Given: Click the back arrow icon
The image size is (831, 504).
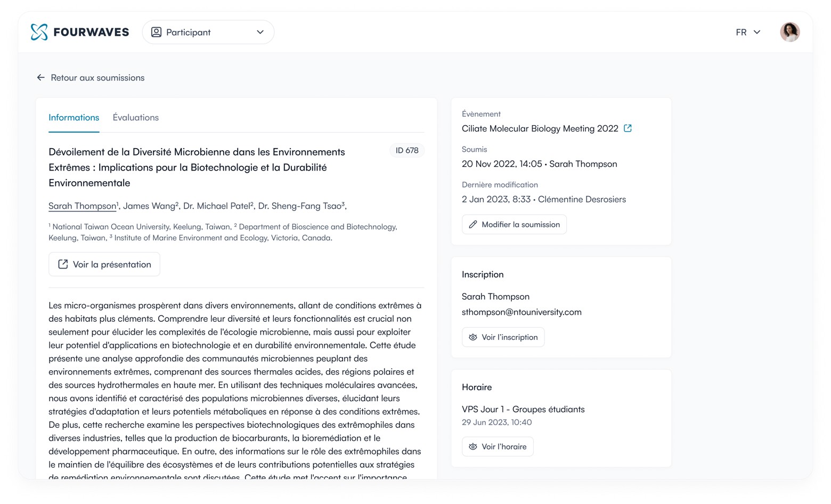Looking at the screenshot, I should 40,78.
